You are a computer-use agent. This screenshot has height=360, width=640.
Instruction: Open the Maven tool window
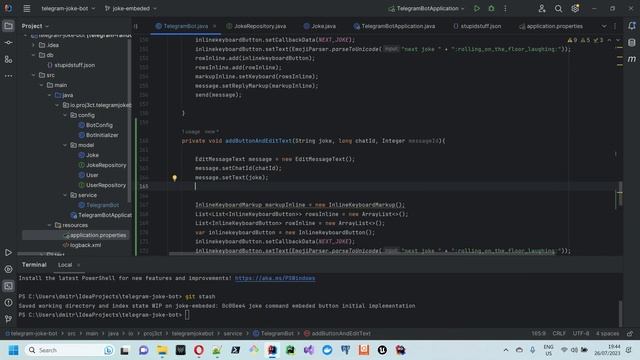click(x=632, y=59)
